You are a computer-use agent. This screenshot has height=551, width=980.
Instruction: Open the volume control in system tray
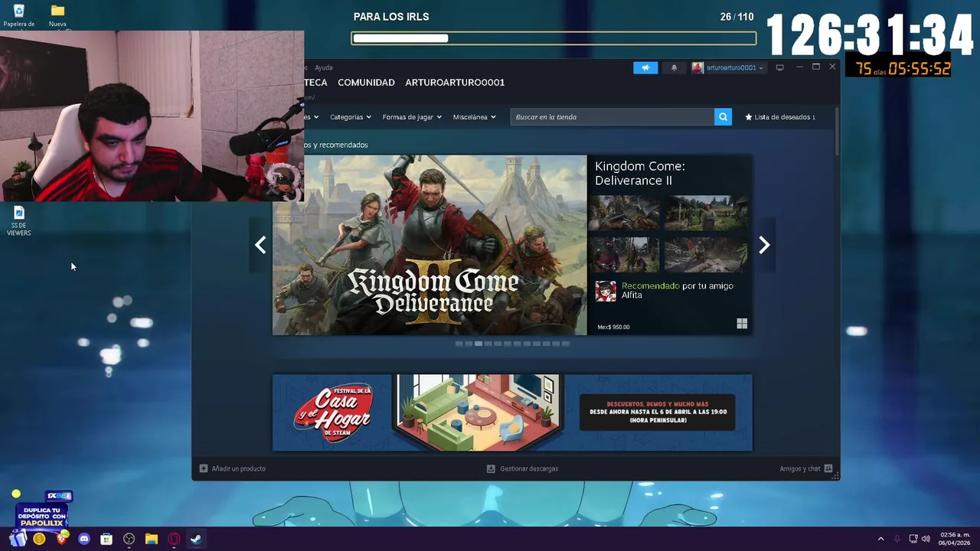pyautogui.click(x=926, y=539)
